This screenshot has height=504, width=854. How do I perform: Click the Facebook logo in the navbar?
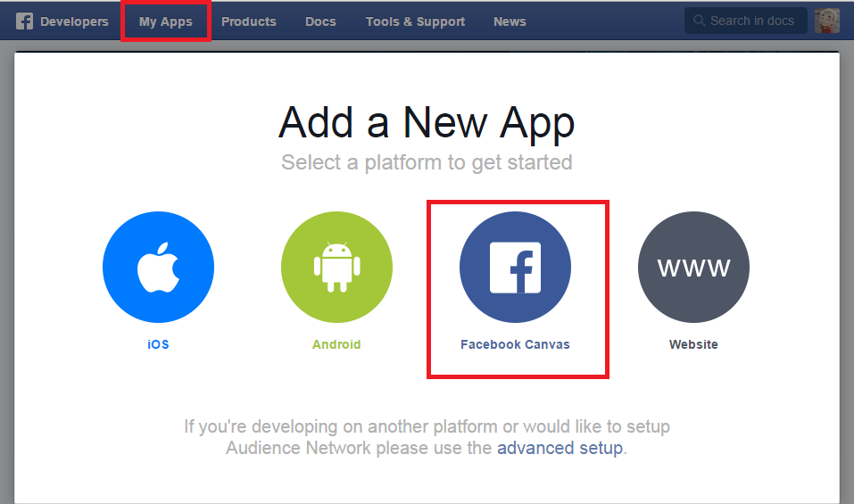(x=24, y=21)
